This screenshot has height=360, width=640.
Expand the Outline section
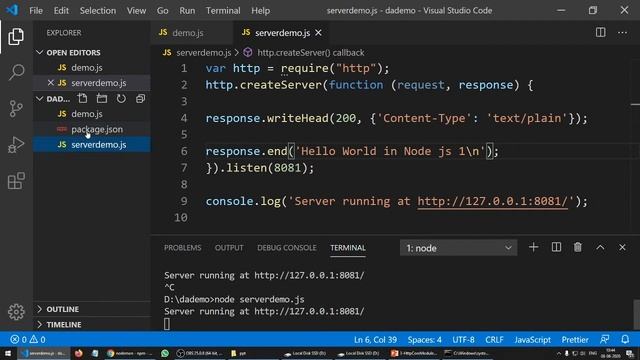pos(92,309)
